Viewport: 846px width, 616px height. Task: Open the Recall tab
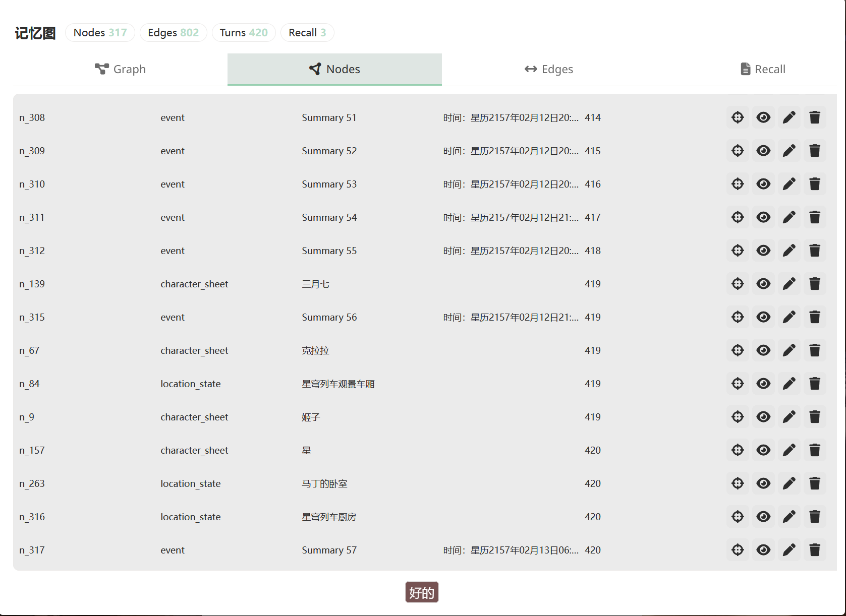(763, 69)
